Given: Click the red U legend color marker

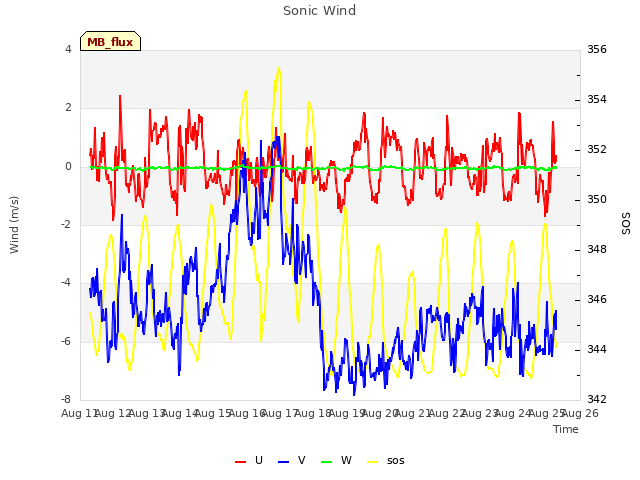Looking at the screenshot, I should tap(240, 462).
